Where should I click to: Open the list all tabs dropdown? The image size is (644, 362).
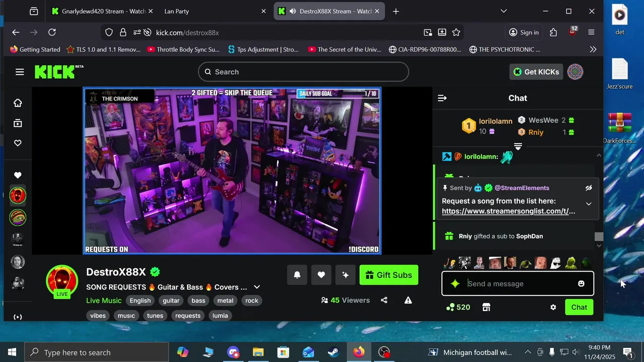[504, 11]
